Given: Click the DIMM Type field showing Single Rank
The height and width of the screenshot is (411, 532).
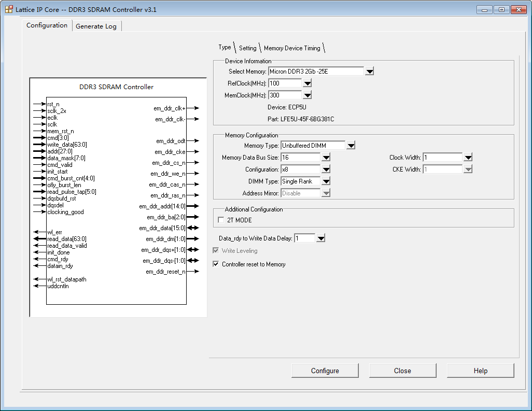Looking at the screenshot, I should click(301, 181).
